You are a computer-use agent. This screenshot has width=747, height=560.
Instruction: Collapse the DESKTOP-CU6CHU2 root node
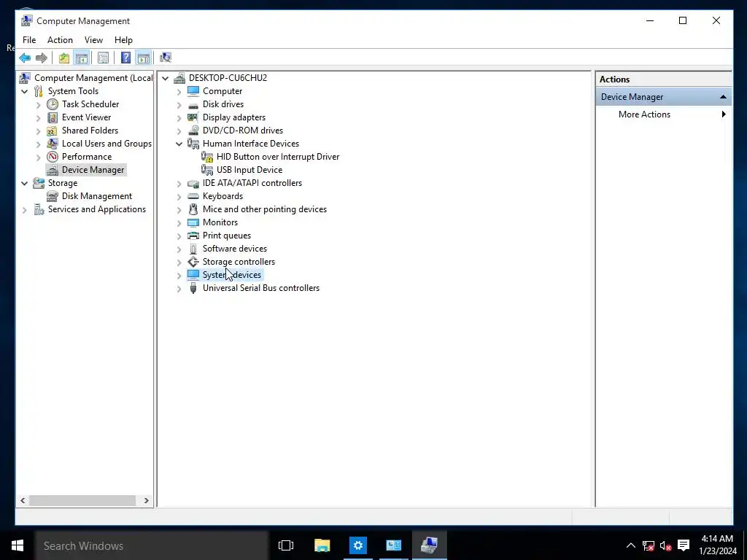tap(166, 78)
